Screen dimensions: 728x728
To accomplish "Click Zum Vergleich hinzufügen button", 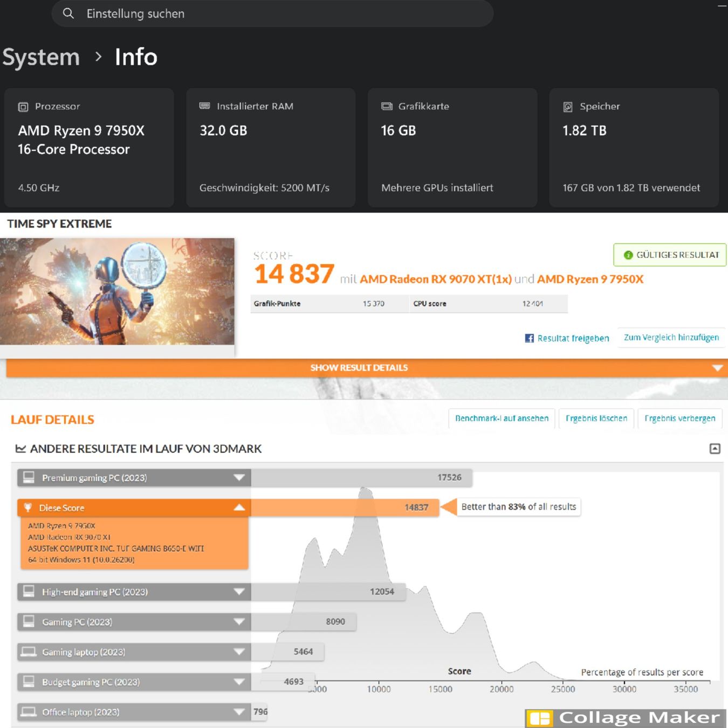I will (x=671, y=338).
